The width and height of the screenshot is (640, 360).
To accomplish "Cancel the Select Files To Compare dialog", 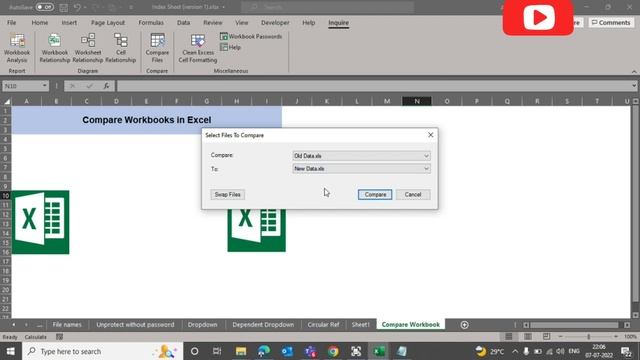I will click(413, 195).
